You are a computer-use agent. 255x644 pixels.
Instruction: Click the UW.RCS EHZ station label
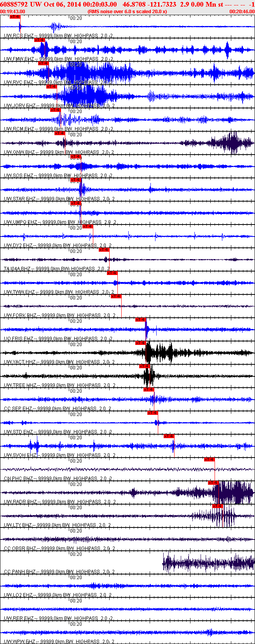(19, 36)
